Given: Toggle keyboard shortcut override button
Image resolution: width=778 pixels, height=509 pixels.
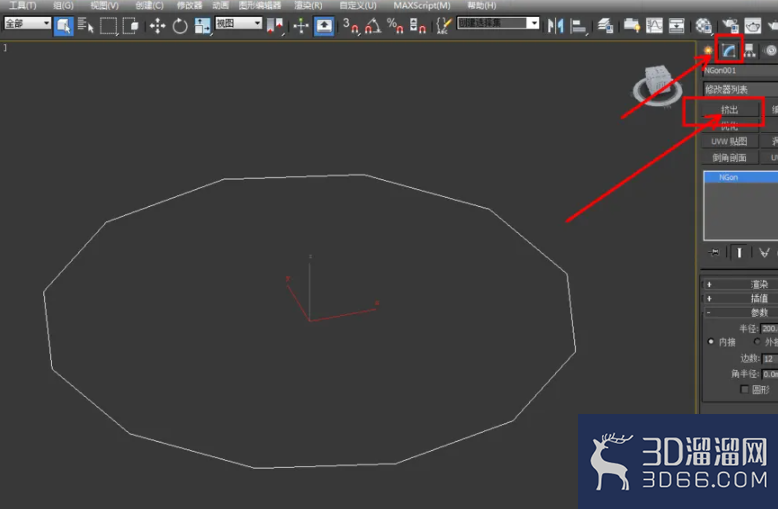Looking at the screenshot, I should tap(324, 25).
